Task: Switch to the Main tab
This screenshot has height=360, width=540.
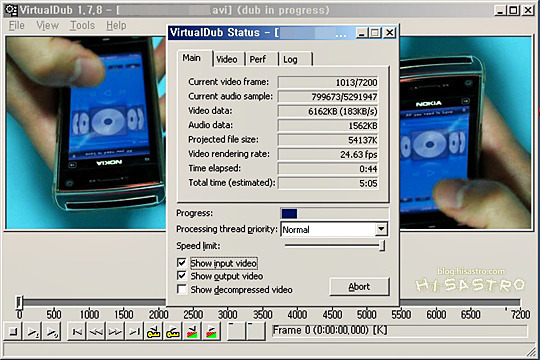Action: [195, 58]
